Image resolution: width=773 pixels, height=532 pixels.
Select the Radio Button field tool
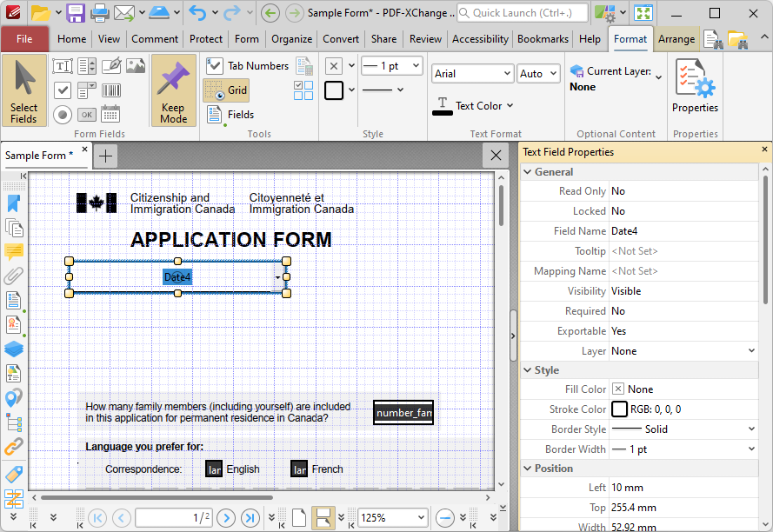coord(63,115)
